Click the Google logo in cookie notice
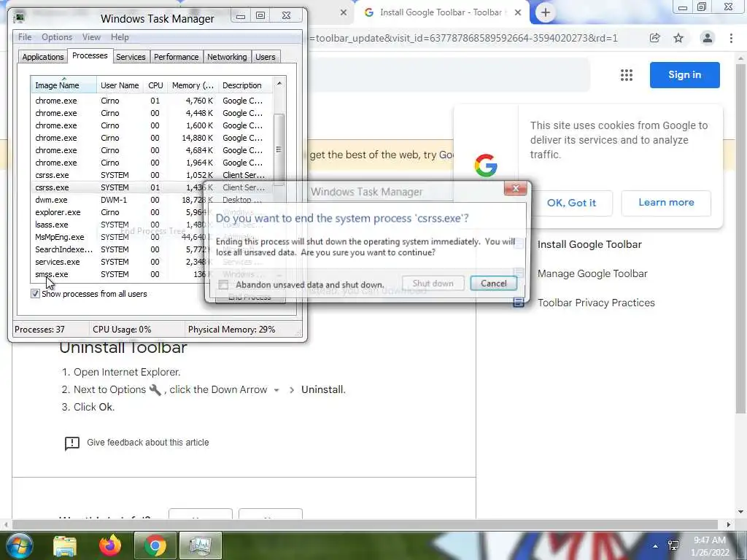Screen dimensions: 747x560 (x=485, y=166)
